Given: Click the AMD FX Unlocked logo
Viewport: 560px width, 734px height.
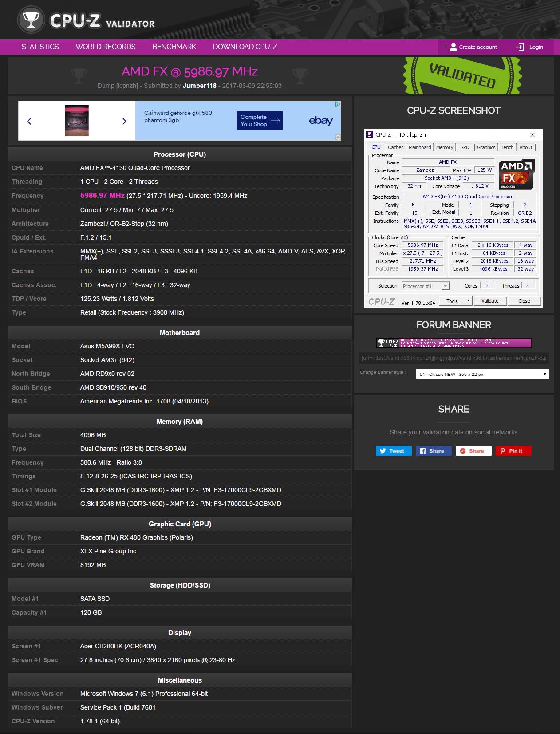Looking at the screenshot, I should click(x=516, y=174).
